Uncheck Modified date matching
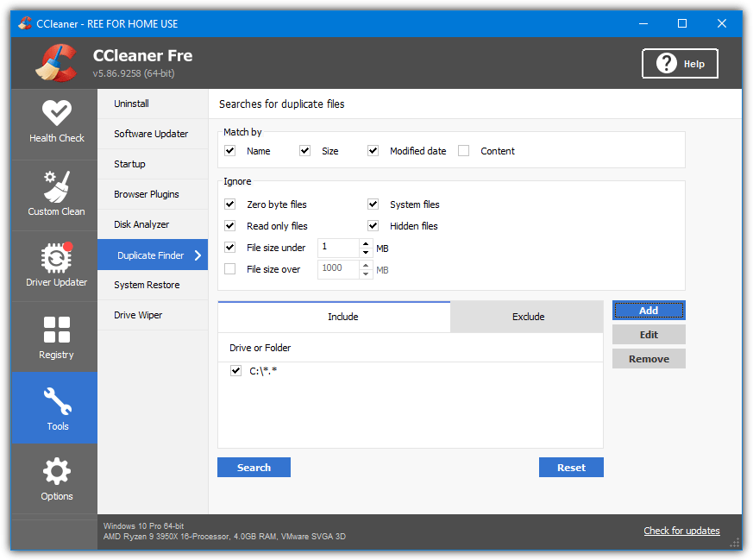 coord(373,151)
